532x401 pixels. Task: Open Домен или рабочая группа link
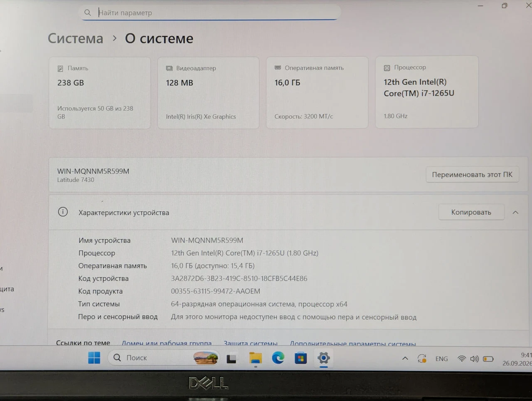pyautogui.click(x=167, y=343)
